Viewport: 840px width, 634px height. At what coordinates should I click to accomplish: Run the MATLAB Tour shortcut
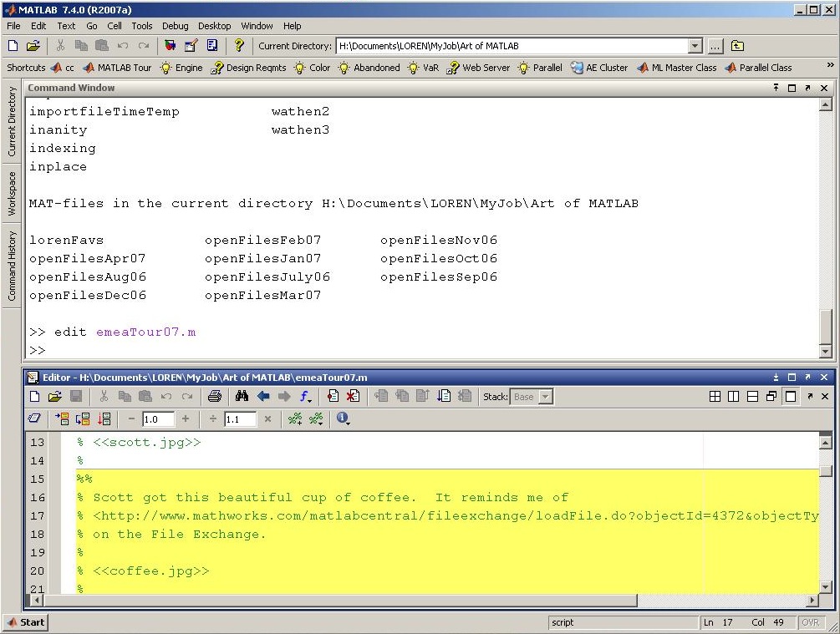[117, 68]
